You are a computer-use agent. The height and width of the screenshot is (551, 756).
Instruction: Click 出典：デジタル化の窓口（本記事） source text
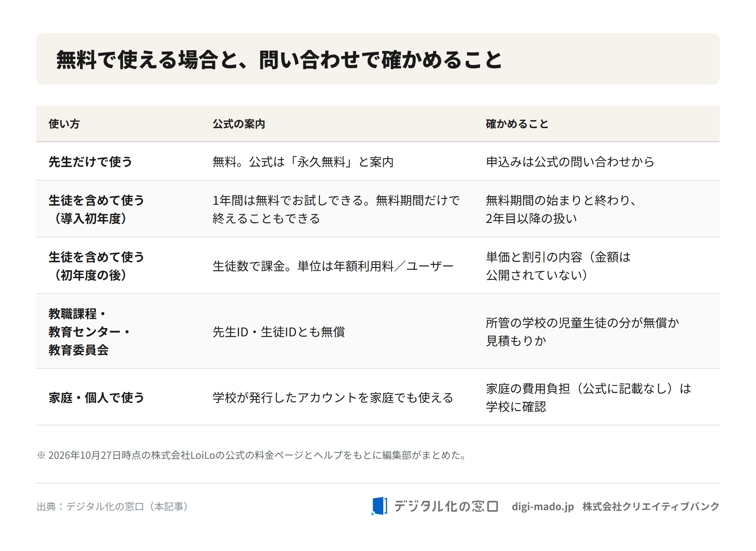pos(112,506)
